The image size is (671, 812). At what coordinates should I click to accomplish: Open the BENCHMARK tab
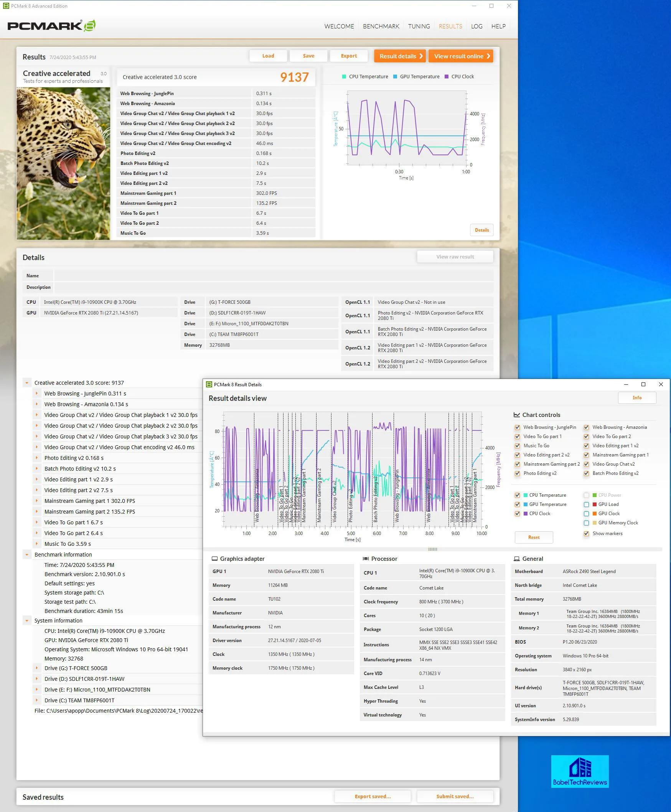tap(381, 26)
